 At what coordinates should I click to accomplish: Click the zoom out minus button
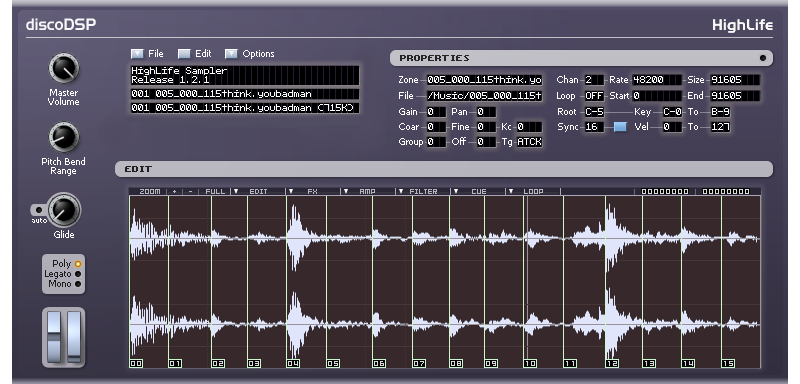(190, 192)
